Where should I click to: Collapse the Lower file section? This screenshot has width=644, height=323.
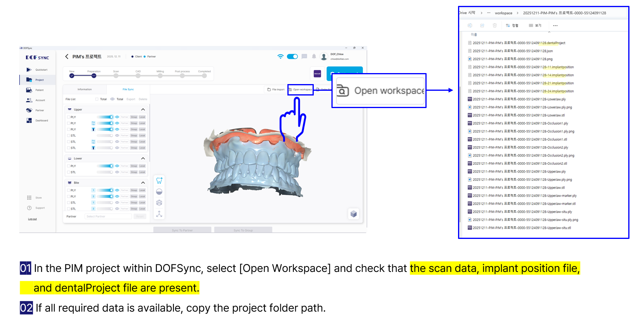point(143,158)
